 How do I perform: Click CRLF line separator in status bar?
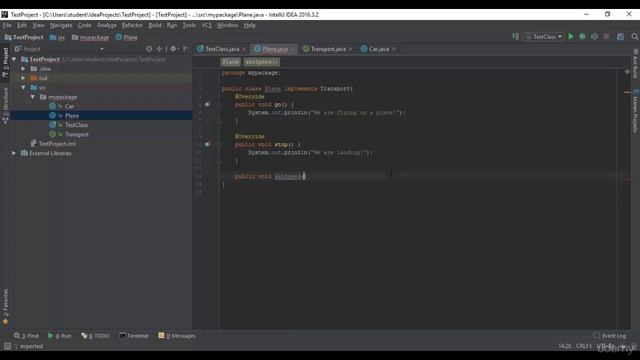coord(584,346)
